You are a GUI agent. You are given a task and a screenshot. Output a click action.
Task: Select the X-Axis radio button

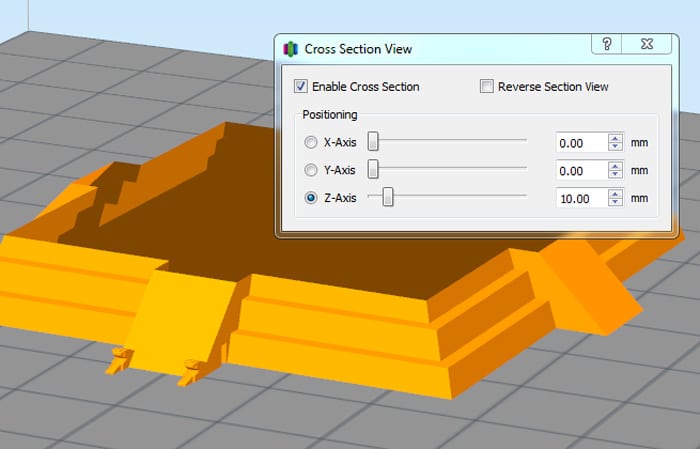311,142
